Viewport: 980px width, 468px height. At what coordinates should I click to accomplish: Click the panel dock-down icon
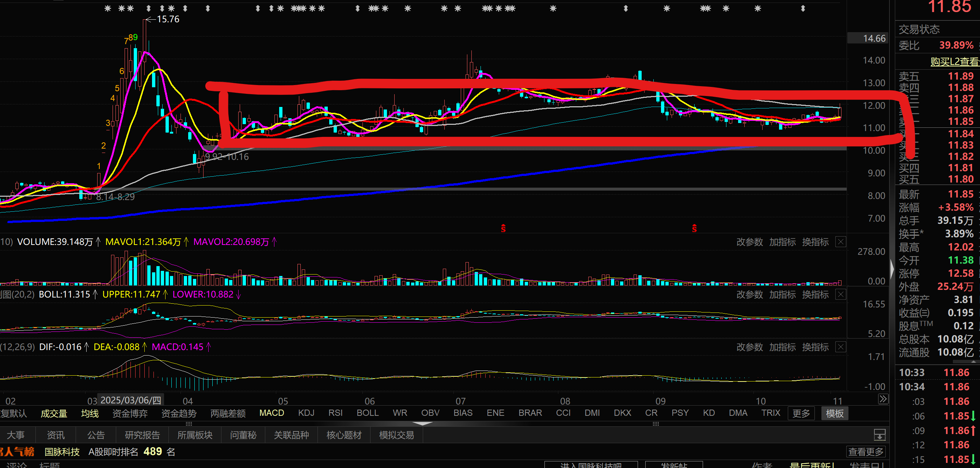pyautogui.click(x=880, y=434)
